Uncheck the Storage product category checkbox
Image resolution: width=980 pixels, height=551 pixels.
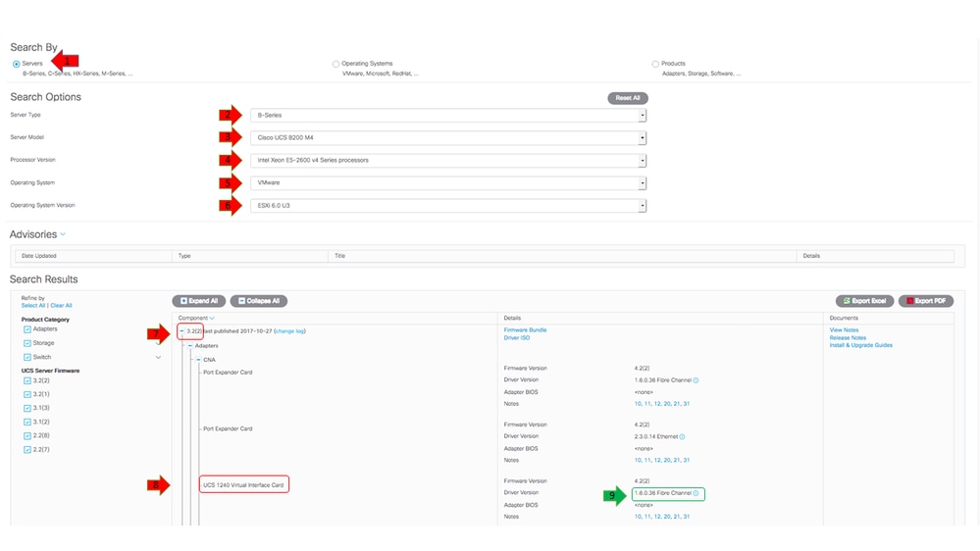pos(26,343)
